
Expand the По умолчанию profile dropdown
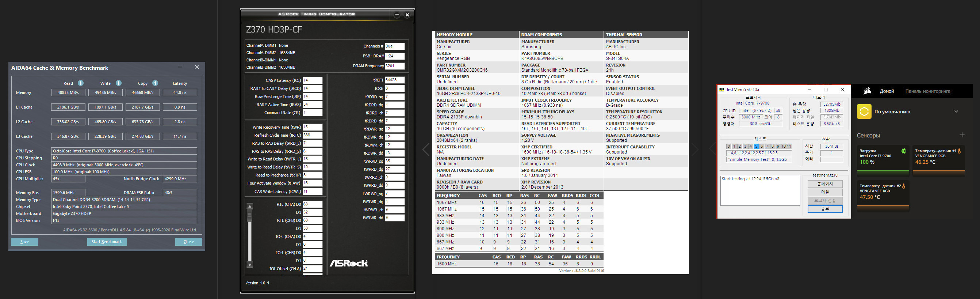coord(956,111)
